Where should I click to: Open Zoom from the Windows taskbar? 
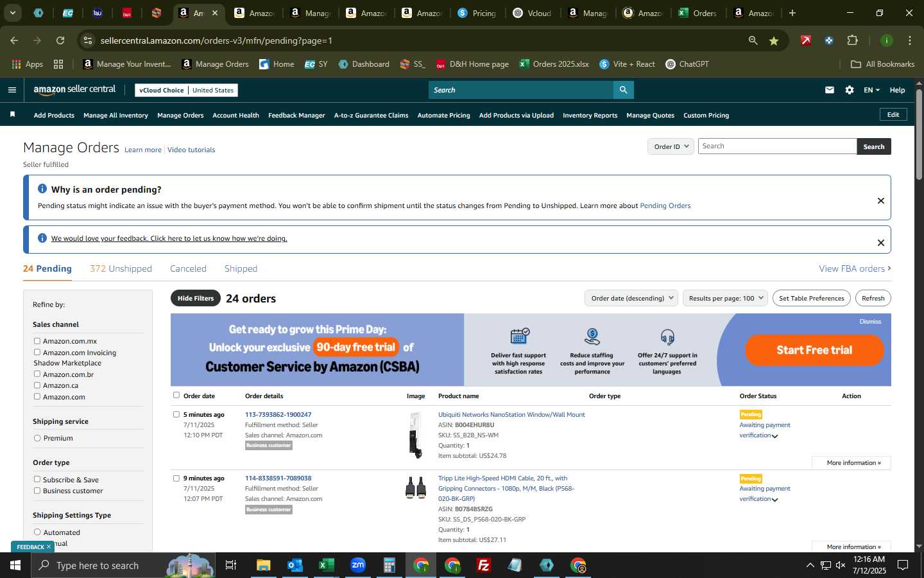click(x=358, y=565)
